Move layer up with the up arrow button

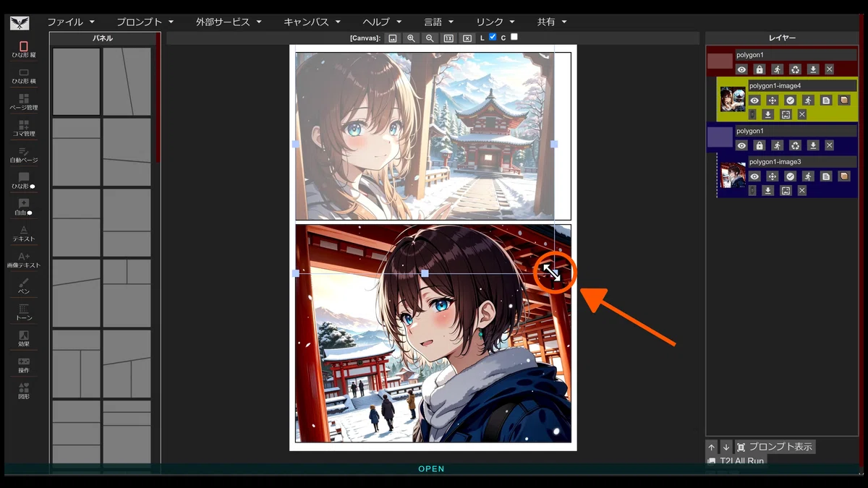[x=712, y=447]
